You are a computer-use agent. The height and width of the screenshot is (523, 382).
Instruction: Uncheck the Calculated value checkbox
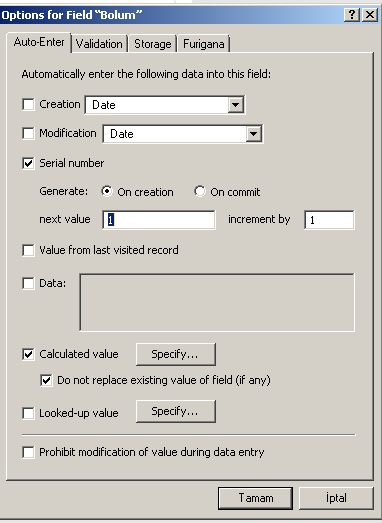pos(28,354)
